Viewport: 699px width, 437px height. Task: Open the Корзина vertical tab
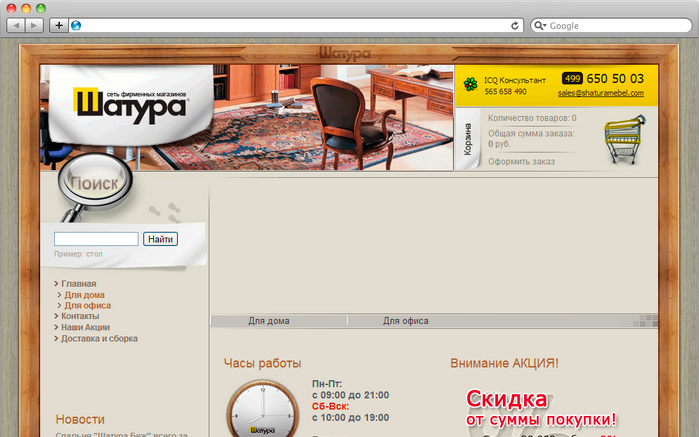tap(468, 140)
